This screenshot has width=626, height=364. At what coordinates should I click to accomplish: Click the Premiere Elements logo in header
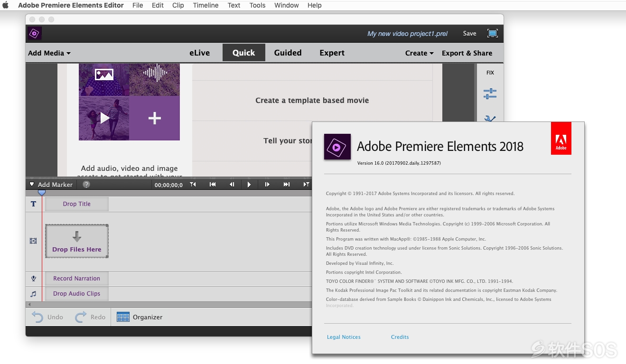point(35,33)
